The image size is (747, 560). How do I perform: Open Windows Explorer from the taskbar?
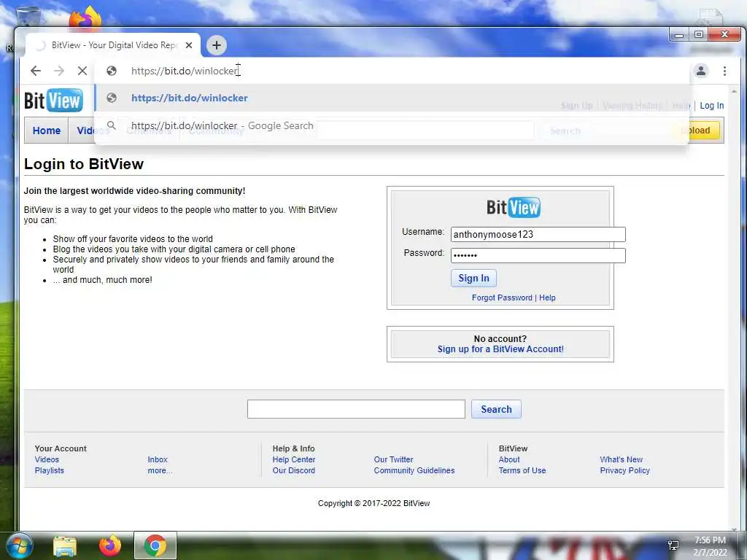coord(65,545)
